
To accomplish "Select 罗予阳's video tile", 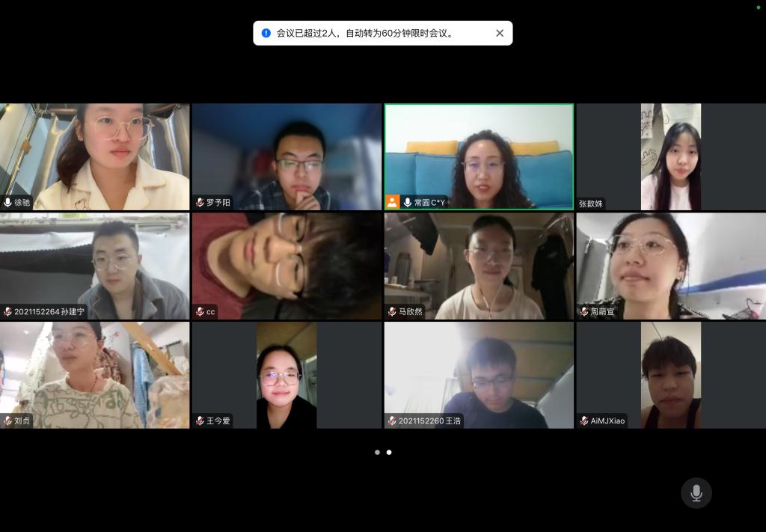I will pos(287,157).
